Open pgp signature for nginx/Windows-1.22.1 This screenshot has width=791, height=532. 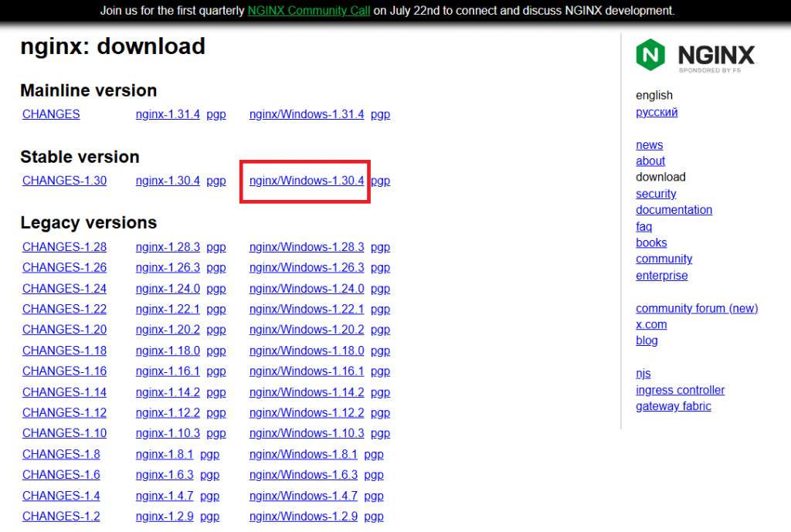click(x=380, y=310)
